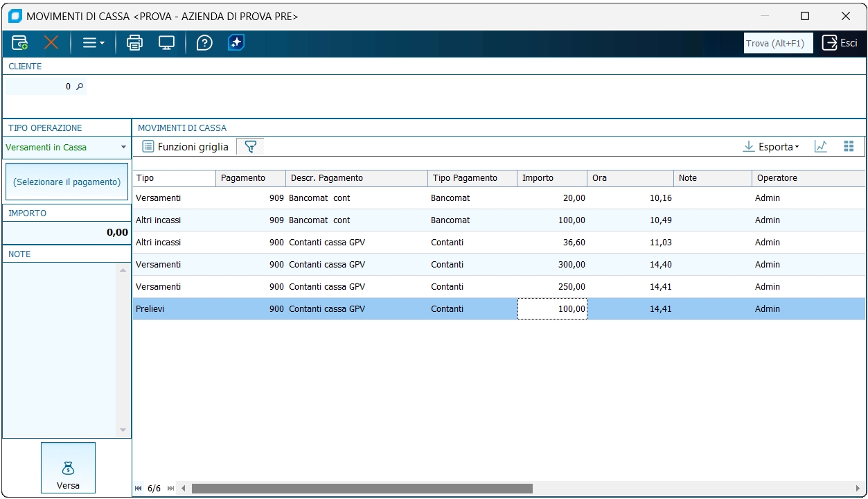Expand the Tipo Operazione dropdown

123,148
